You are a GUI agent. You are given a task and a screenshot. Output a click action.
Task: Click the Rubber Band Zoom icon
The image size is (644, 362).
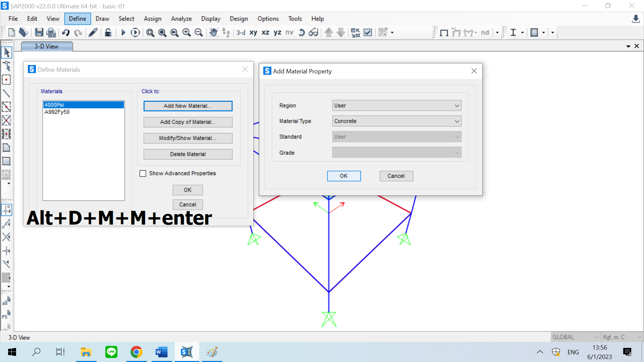(x=150, y=33)
